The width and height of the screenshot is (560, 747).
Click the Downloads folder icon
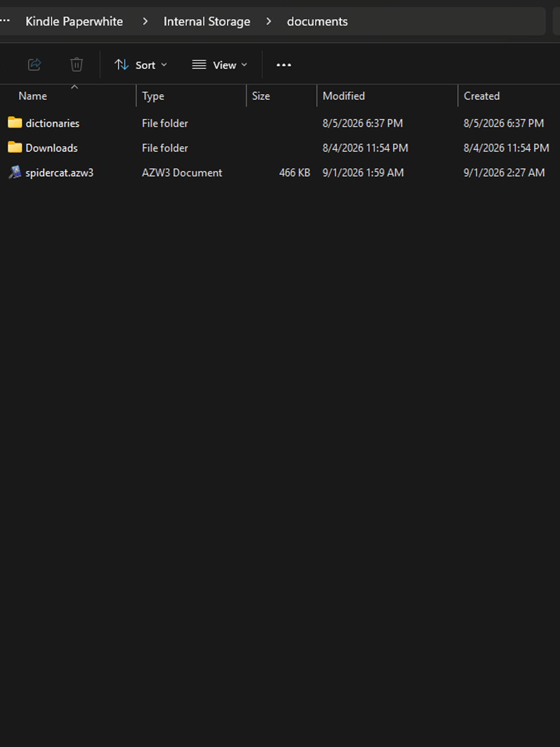pos(15,148)
